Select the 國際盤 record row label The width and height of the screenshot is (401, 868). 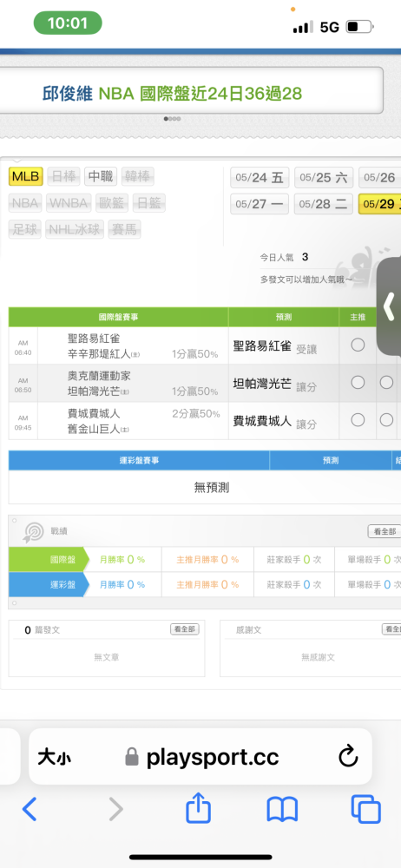49,560
